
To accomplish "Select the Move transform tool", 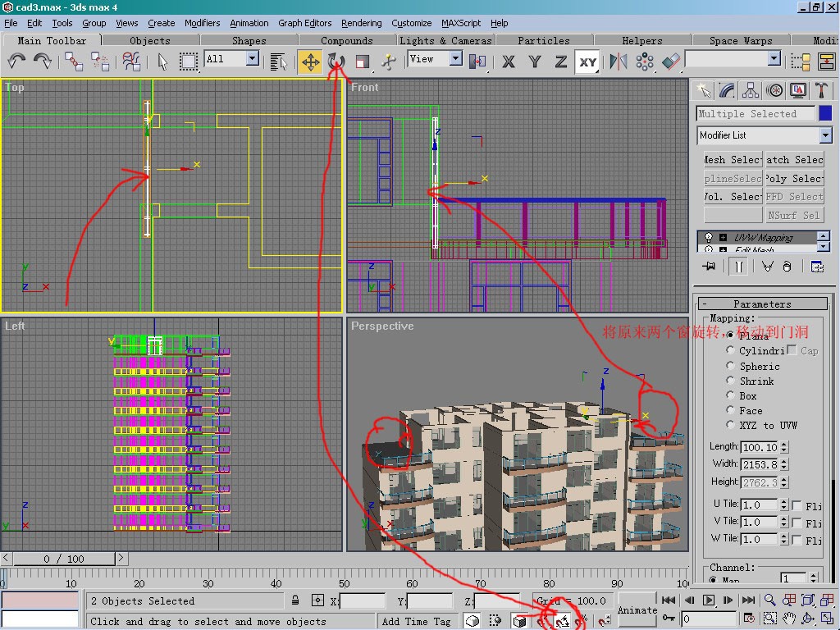I will pos(310,62).
